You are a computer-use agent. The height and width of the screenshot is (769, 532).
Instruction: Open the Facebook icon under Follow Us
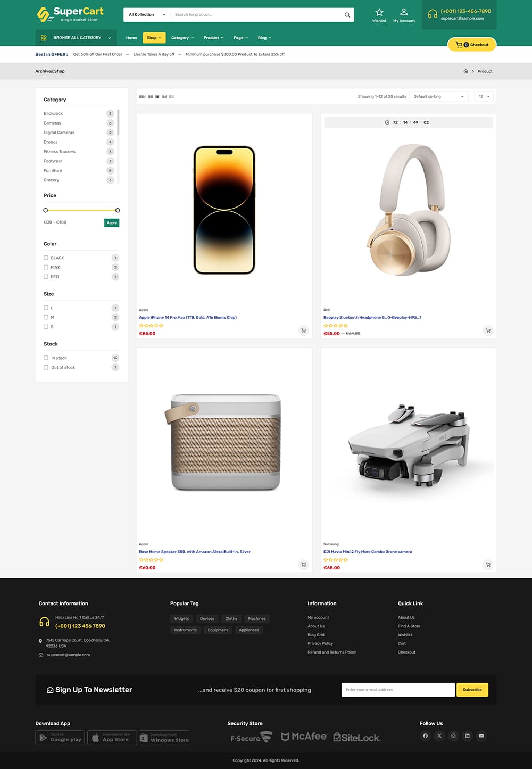pyautogui.click(x=425, y=736)
